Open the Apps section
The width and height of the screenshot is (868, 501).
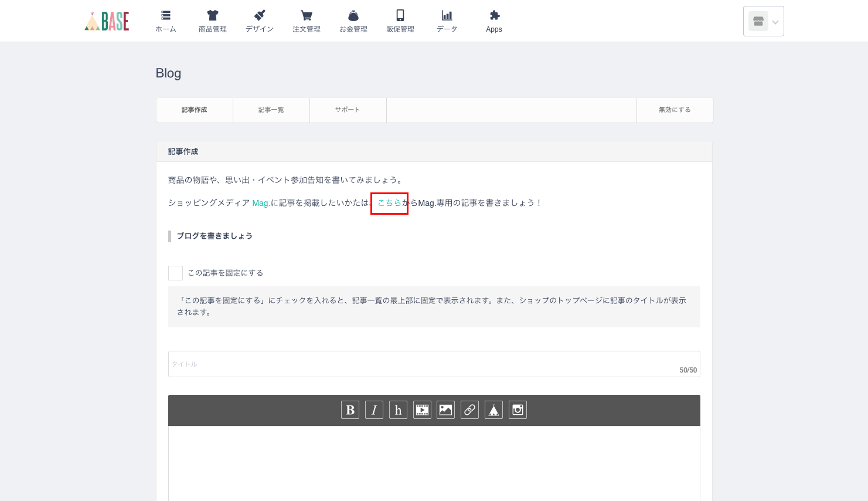pos(494,21)
